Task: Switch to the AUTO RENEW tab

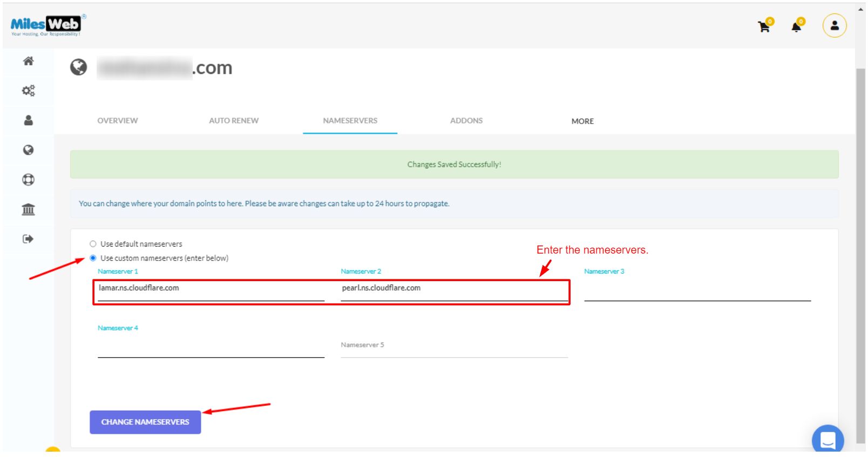Action: (234, 121)
